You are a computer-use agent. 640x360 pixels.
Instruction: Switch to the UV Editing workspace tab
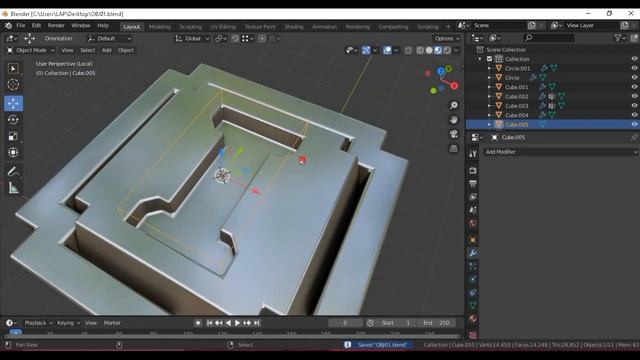(223, 27)
